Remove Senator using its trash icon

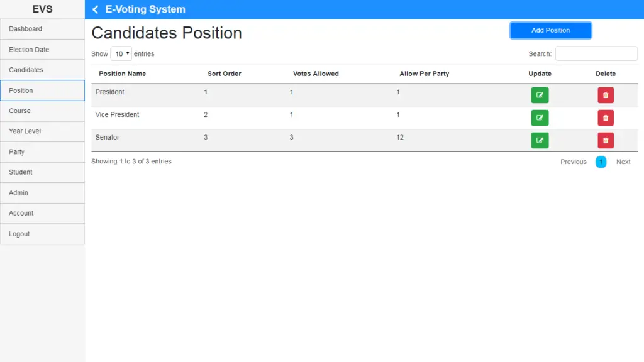pos(605,140)
